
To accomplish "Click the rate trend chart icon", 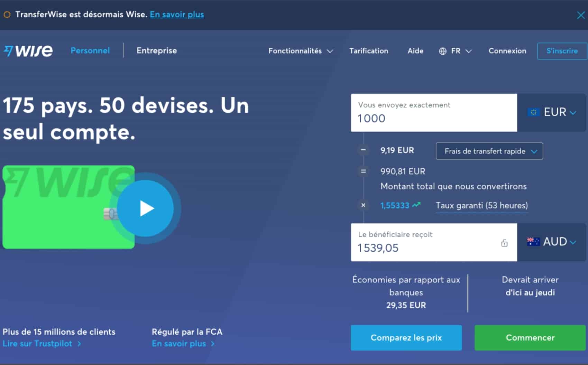I will click(x=416, y=205).
